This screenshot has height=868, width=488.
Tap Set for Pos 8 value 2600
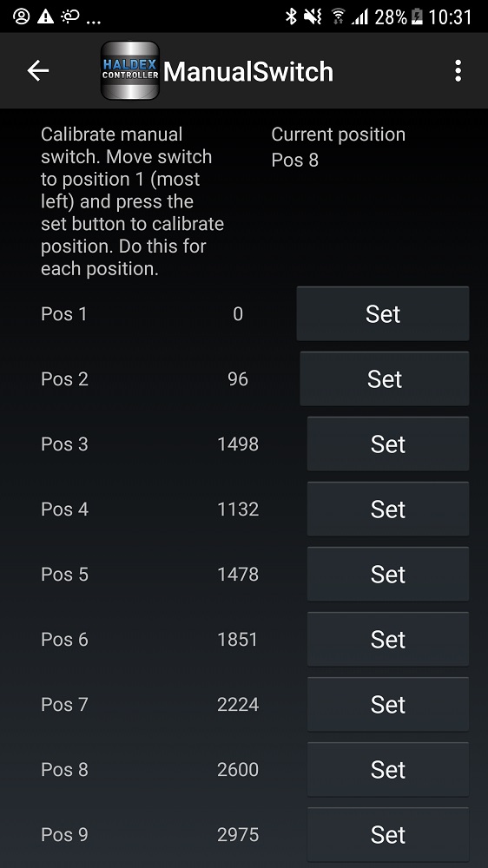coord(388,769)
